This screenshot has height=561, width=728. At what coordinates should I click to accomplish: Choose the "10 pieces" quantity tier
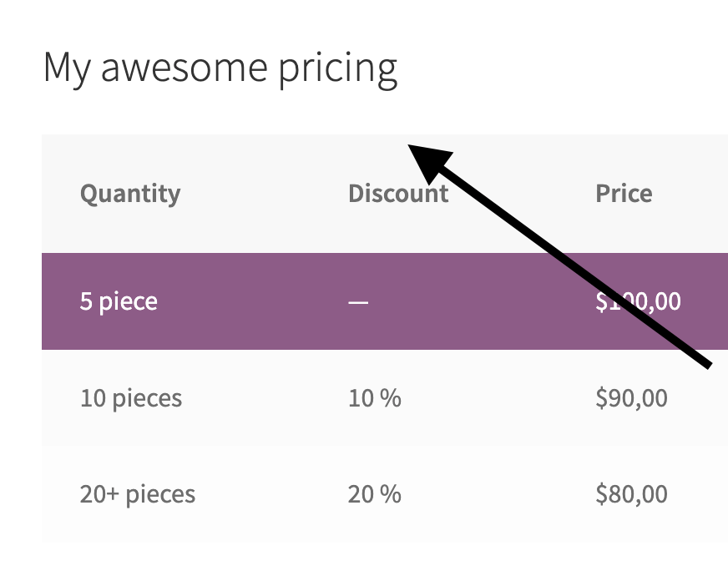[131, 398]
